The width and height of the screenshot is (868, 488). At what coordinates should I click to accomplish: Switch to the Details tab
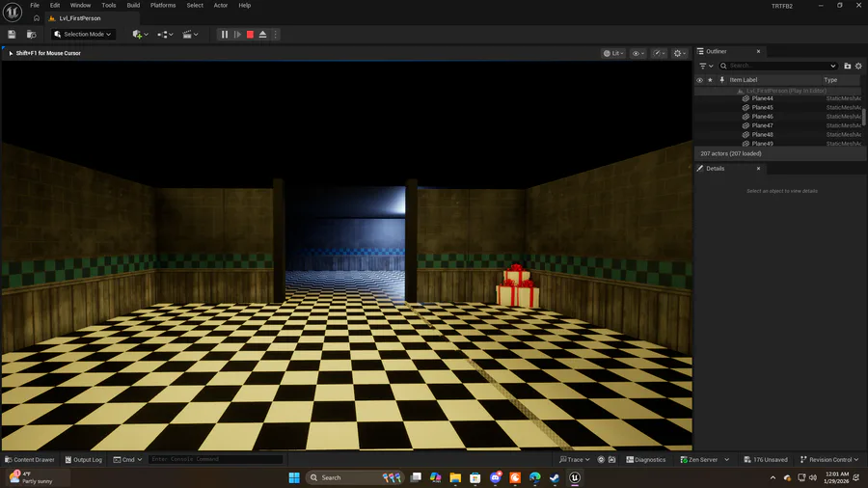pyautogui.click(x=715, y=169)
